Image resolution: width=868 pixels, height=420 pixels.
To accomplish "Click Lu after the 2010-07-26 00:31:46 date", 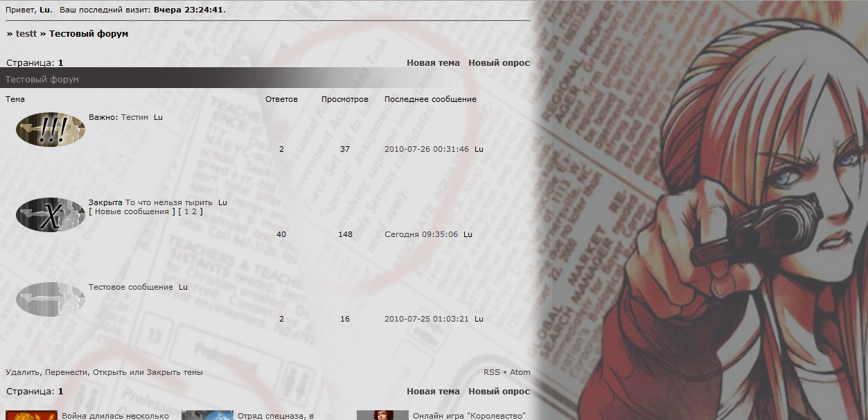I will click(479, 149).
